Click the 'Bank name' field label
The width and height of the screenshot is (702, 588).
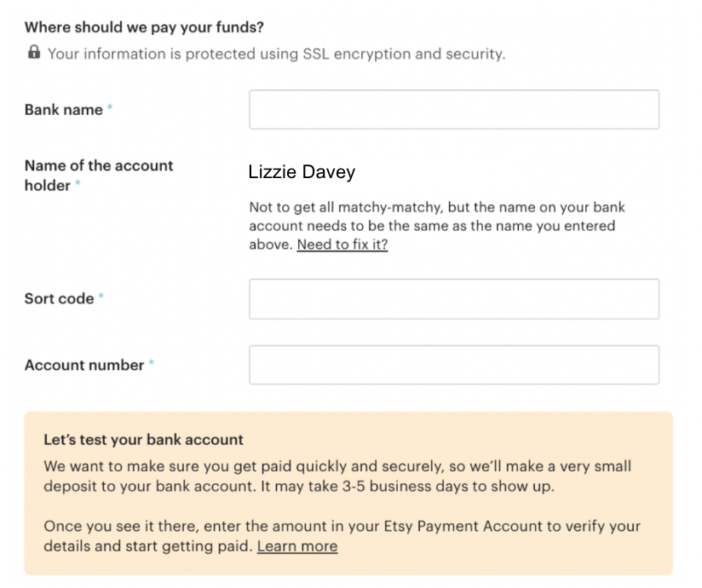tap(63, 110)
